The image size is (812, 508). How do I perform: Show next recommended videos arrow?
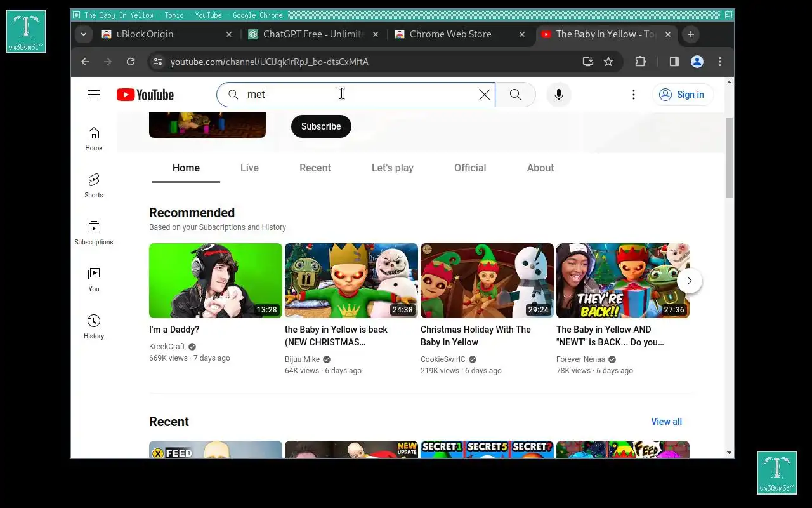(690, 281)
